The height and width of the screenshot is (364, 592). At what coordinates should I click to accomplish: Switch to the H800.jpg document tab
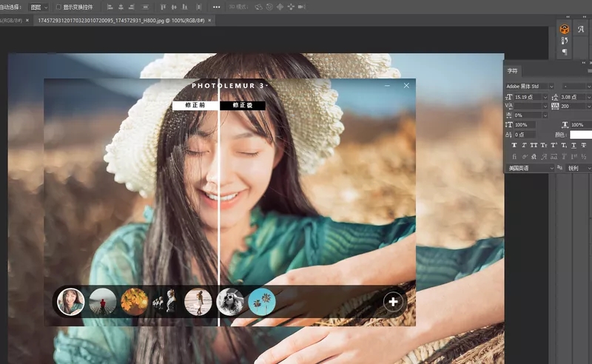click(121, 21)
